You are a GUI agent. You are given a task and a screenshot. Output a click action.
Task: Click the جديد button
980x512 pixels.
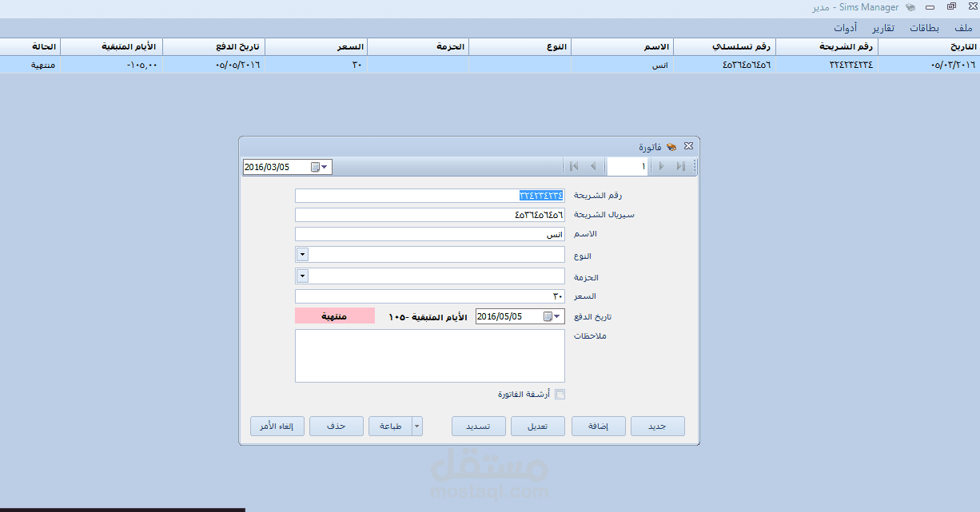[658, 426]
